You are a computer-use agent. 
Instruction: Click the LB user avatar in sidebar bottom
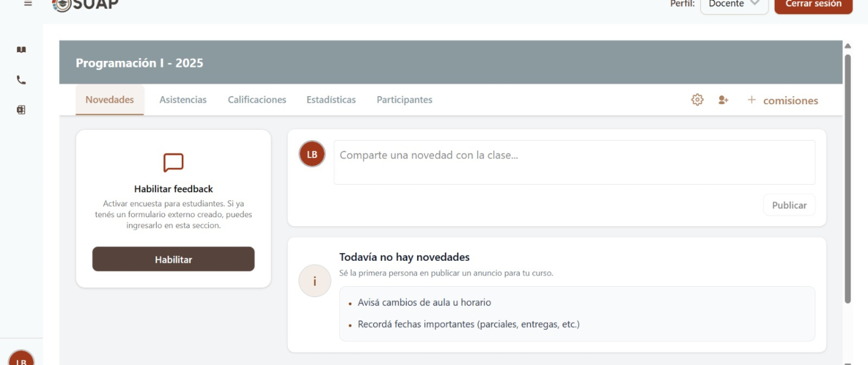point(21,359)
